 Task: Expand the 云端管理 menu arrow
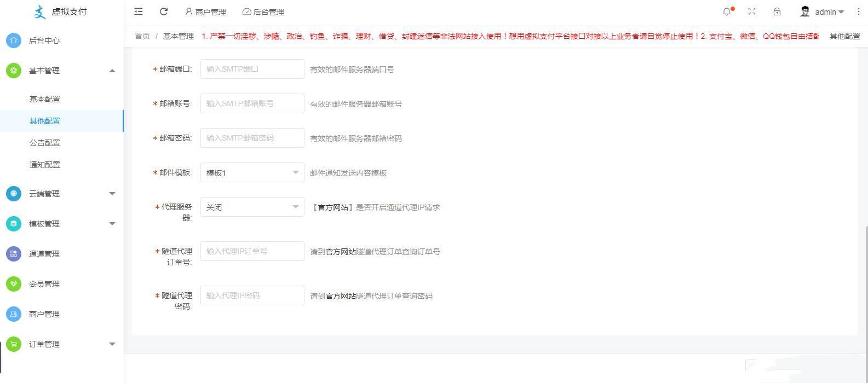coord(112,194)
